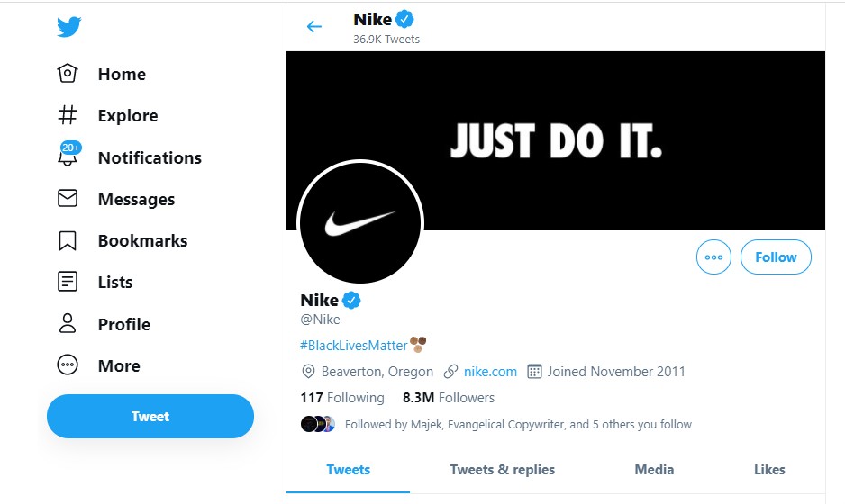Open the Messages envelope icon
This screenshot has width=845, height=504.
click(68, 199)
